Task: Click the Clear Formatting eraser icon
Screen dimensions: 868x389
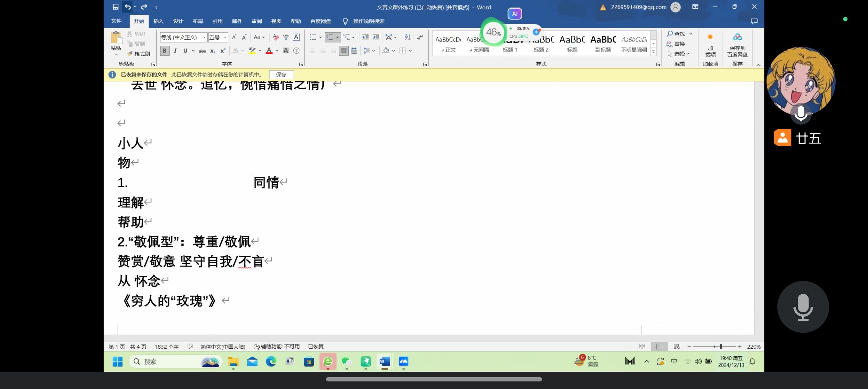Action: (x=276, y=37)
